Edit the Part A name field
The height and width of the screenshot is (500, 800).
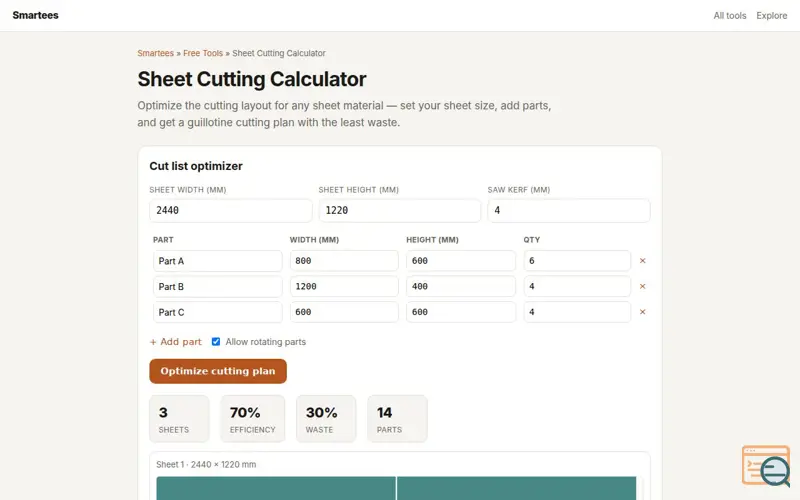point(218,261)
